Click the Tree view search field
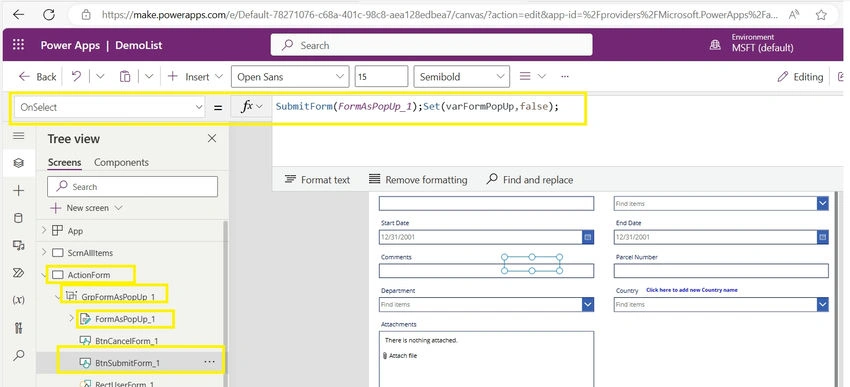Screen dimensions: 850x387 132,186
